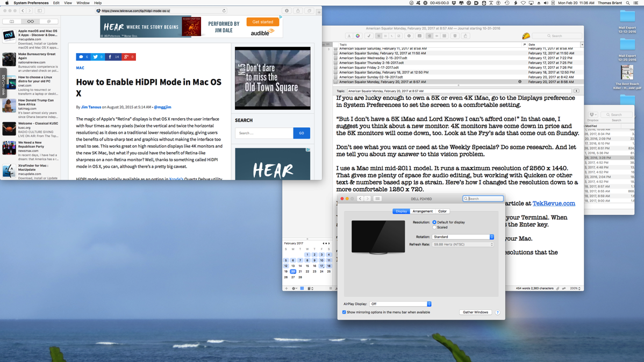644x362 pixels.
Task: Open the Rotation dropdown set to Standard
Action: click(x=463, y=237)
